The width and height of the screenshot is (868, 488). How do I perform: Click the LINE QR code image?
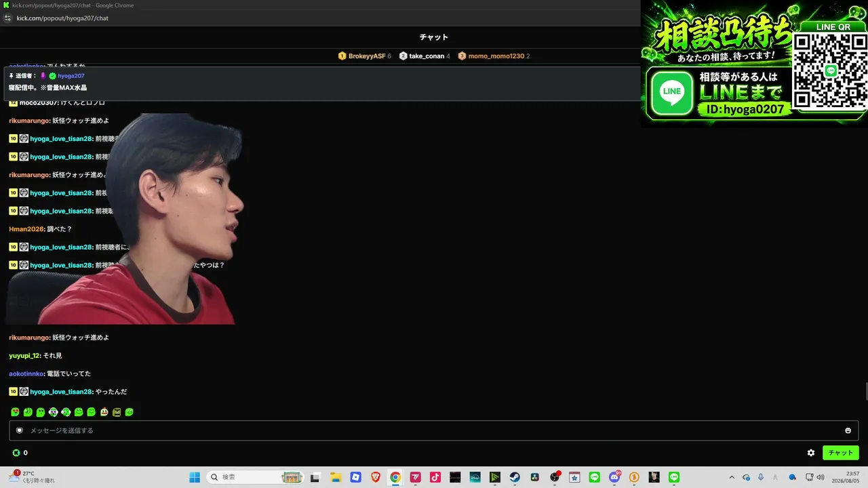[830, 71]
